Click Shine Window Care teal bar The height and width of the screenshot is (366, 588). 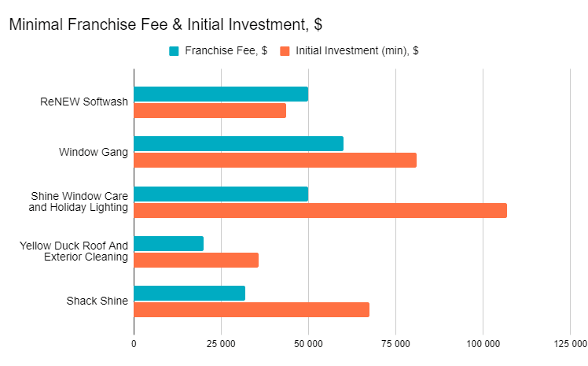tap(221, 194)
